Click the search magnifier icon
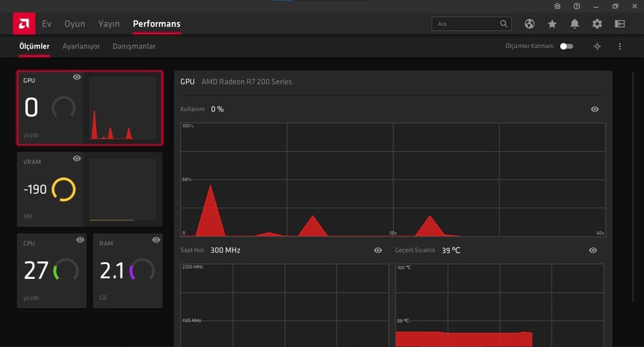 [504, 24]
